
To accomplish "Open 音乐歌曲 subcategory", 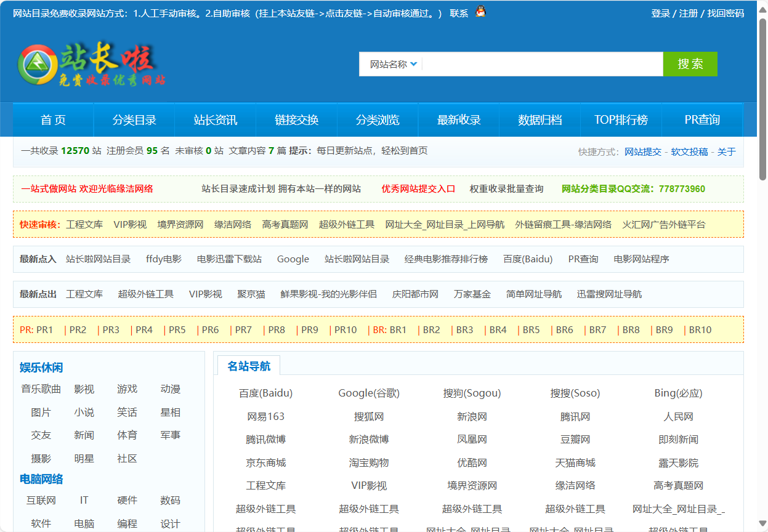I will (41, 389).
